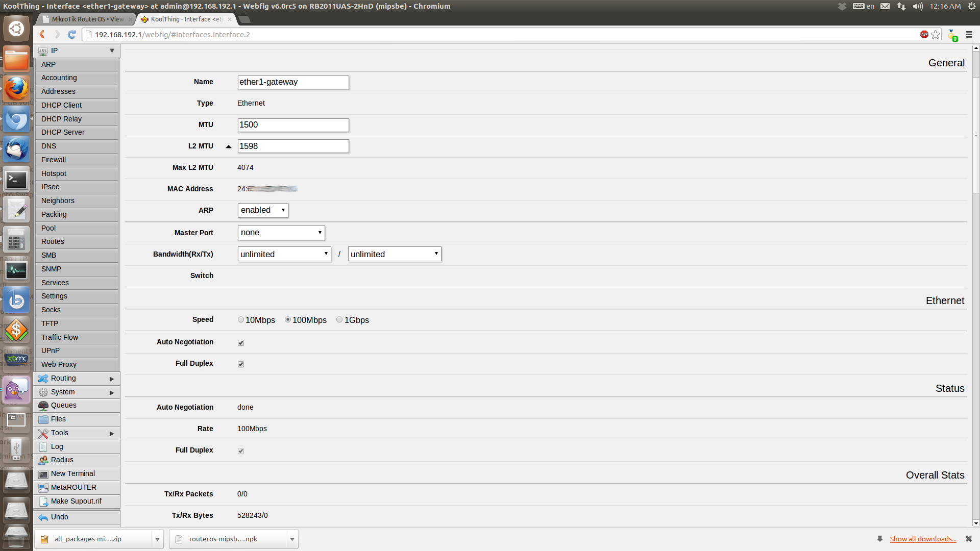The height and width of the screenshot is (551, 980).
Task: Open New Terminal from sidebar icon
Action: point(43,474)
